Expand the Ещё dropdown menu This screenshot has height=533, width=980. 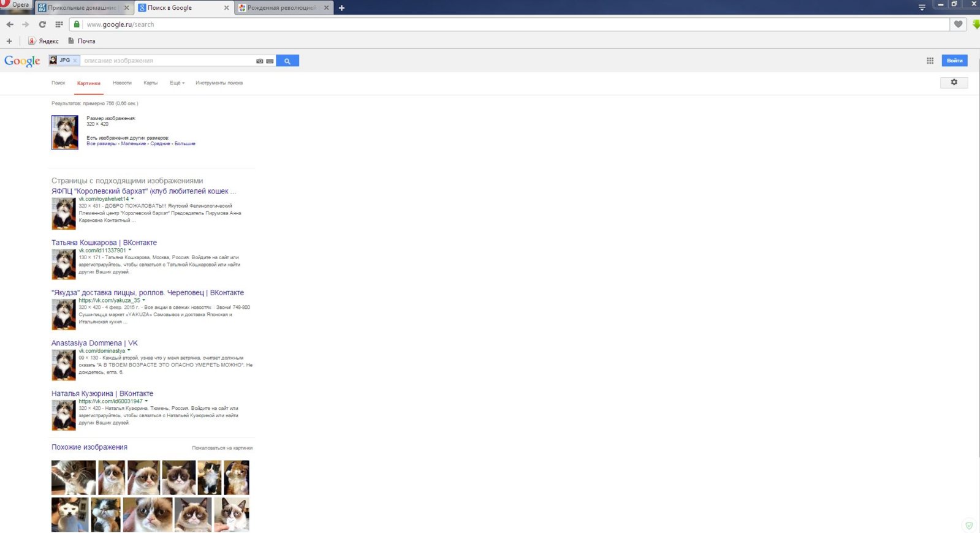(x=177, y=83)
